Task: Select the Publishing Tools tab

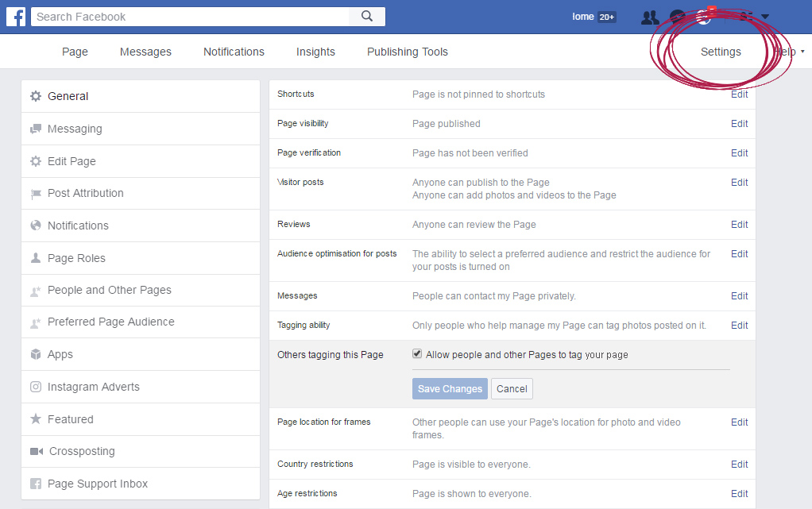Action: pos(408,52)
